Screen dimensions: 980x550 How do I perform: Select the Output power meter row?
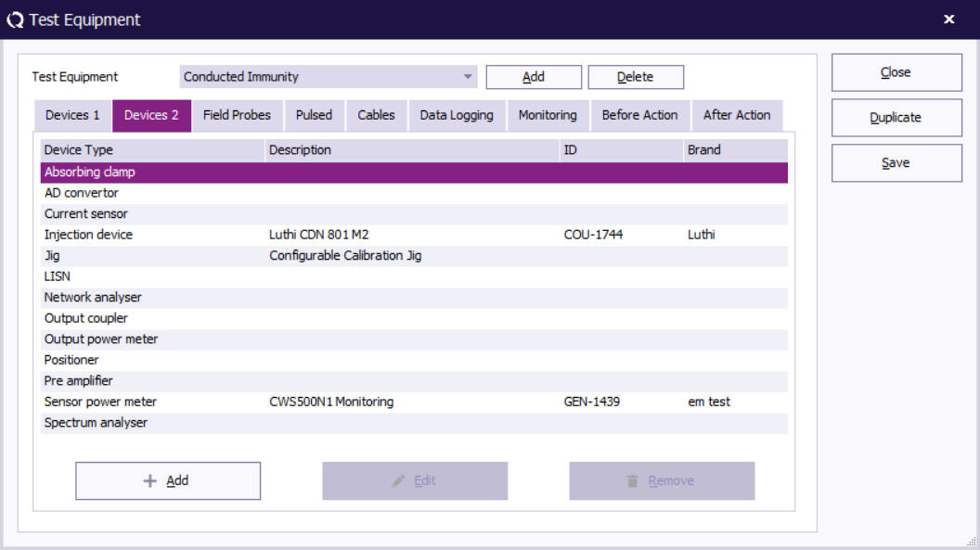(414, 339)
